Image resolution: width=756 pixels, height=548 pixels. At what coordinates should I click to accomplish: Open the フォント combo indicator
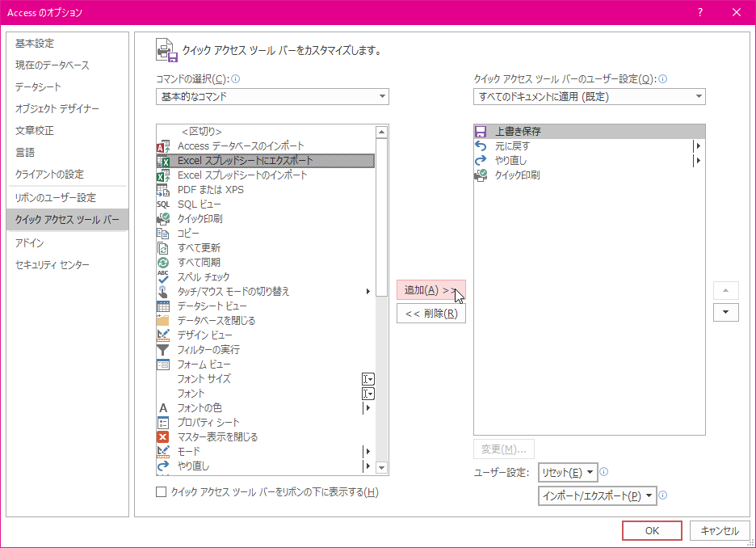tap(367, 394)
